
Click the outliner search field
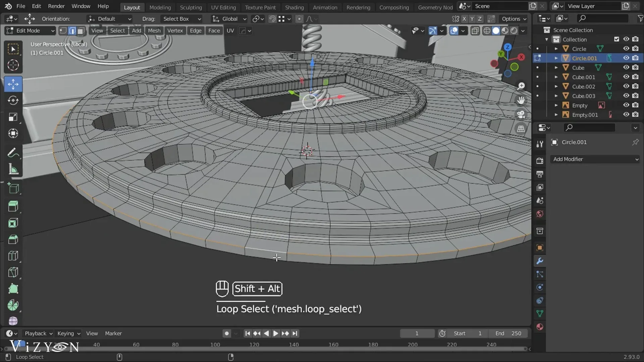tap(603, 18)
